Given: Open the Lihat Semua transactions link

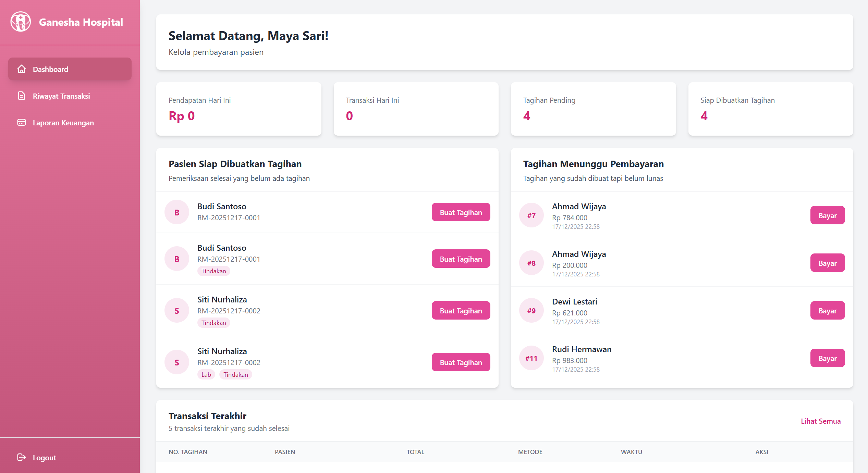Looking at the screenshot, I should pos(820,421).
